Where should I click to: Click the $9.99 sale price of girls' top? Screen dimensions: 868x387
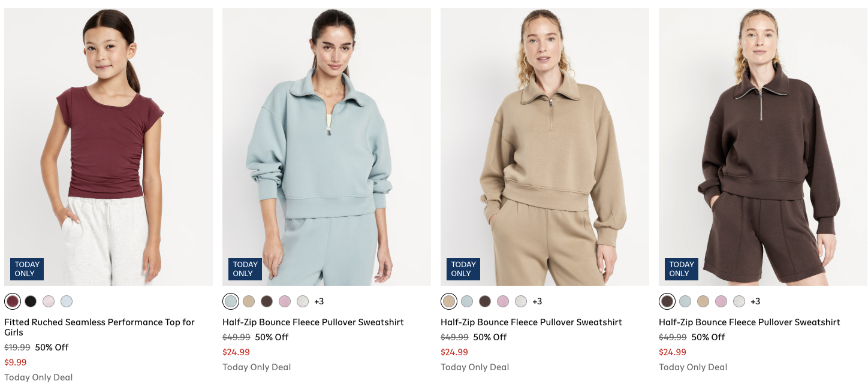coord(16,362)
